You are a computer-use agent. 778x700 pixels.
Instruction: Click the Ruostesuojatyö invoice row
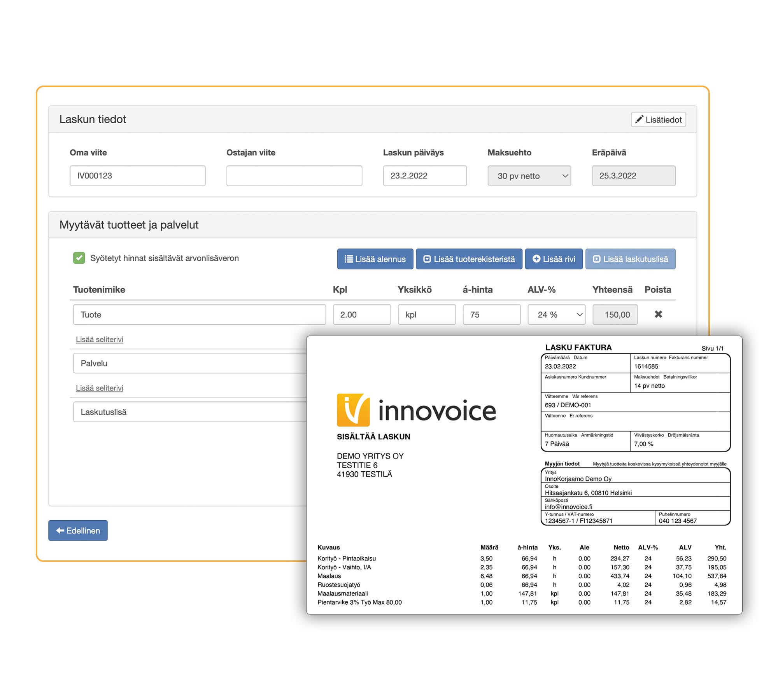coord(522,585)
